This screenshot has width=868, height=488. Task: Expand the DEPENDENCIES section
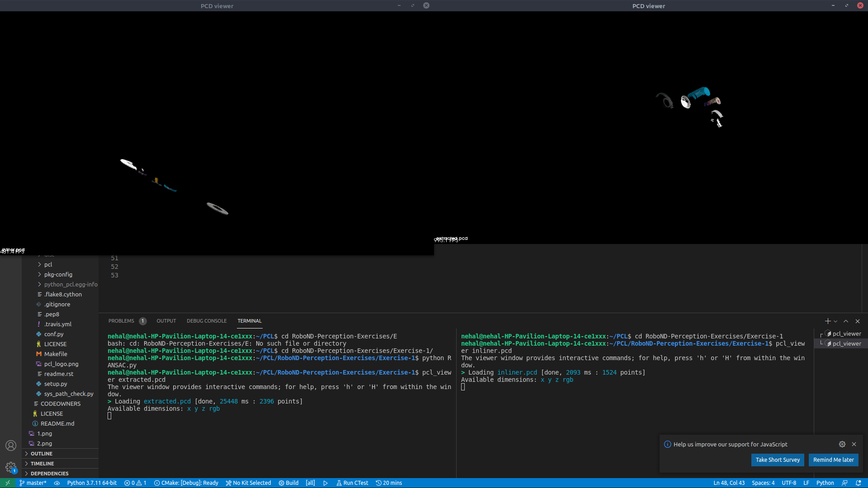click(49, 474)
